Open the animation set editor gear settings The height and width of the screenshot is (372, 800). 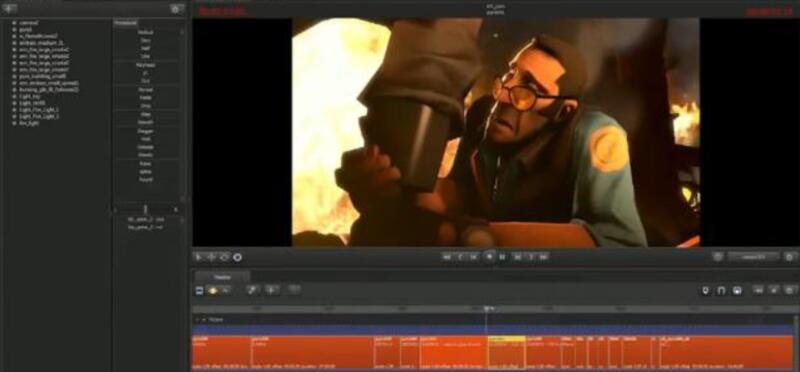177,9
